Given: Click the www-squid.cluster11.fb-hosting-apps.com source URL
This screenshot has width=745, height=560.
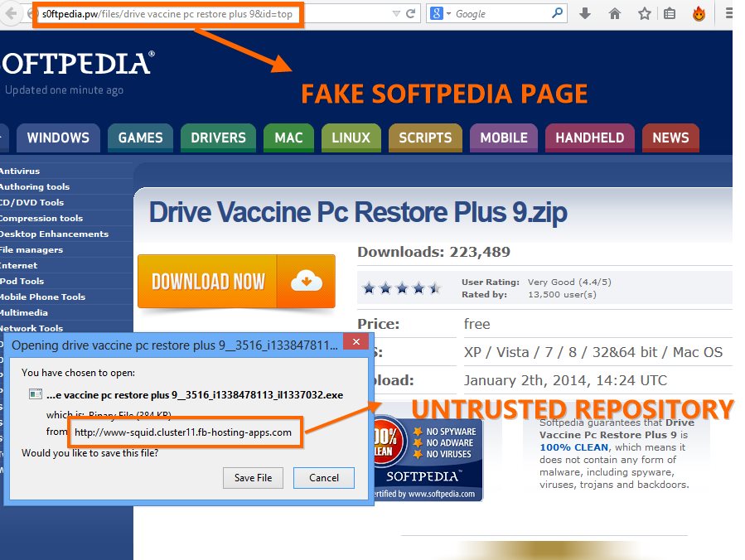Looking at the screenshot, I should [183, 432].
